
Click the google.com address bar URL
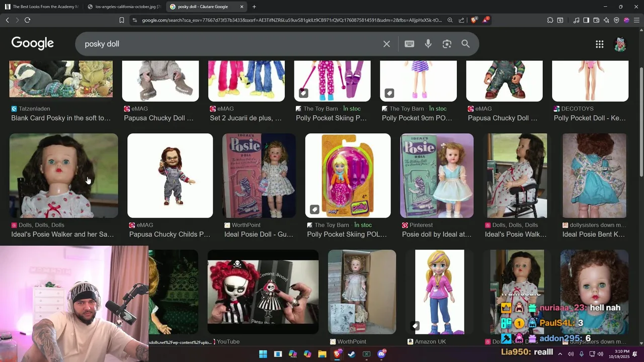click(x=292, y=20)
